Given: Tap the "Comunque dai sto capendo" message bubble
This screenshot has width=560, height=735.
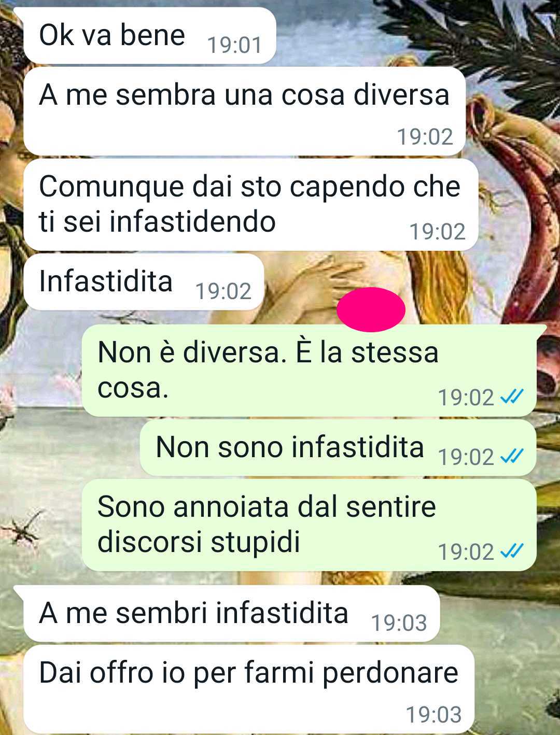Looking at the screenshot, I should 251,205.
